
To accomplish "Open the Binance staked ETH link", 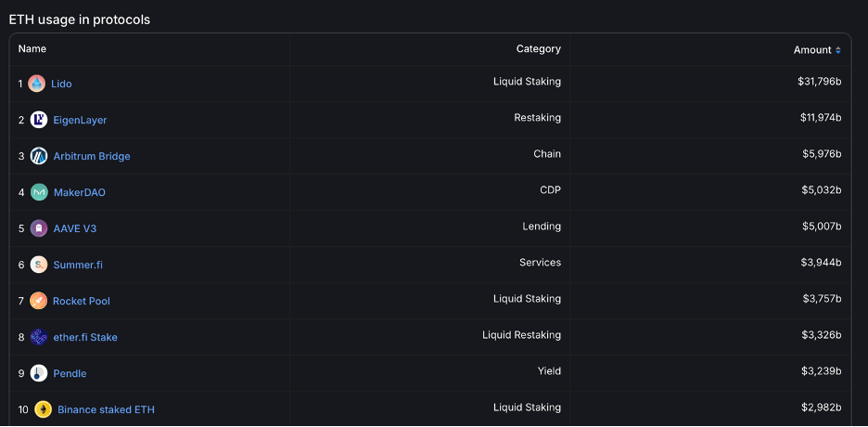I will pyautogui.click(x=106, y=409).
